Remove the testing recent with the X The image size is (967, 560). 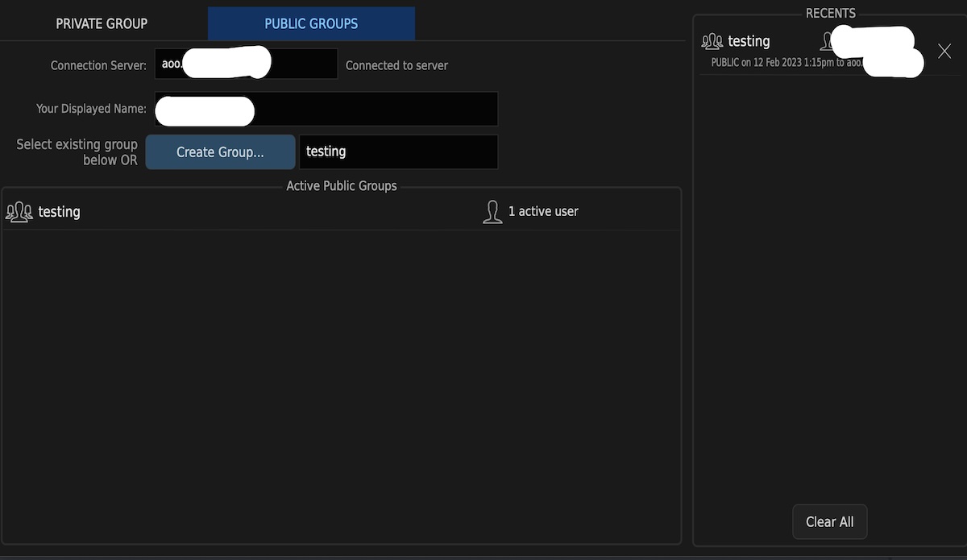pyautogui.click(x=944, y=52)
